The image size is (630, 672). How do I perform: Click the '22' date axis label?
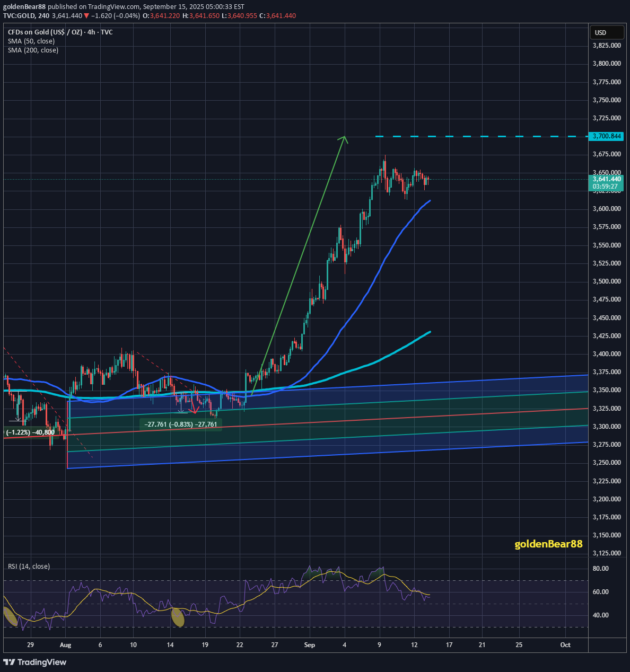coord(240,645)
